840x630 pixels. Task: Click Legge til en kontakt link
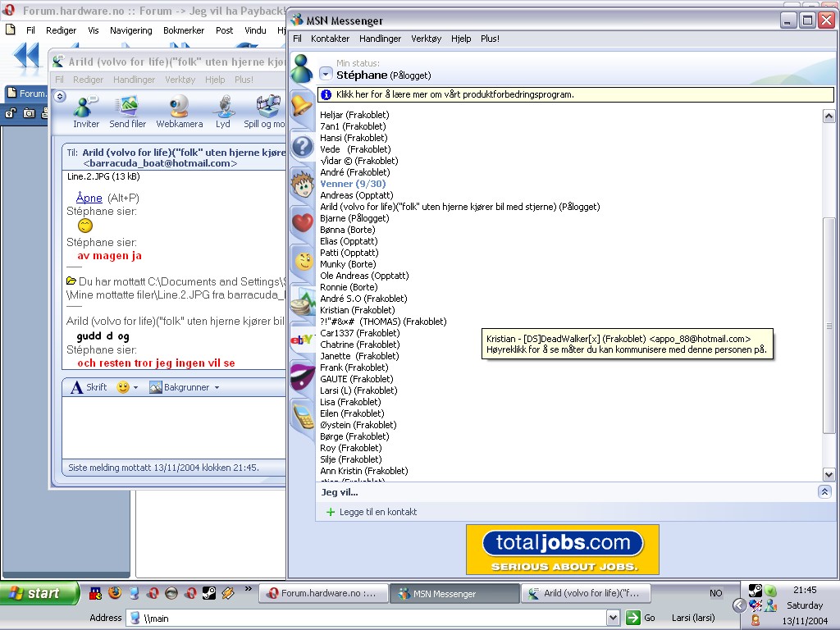tap(377, 512)
